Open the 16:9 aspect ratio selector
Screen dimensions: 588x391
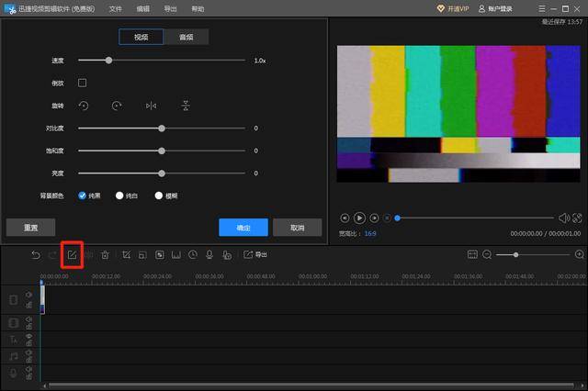click(370, 233)
